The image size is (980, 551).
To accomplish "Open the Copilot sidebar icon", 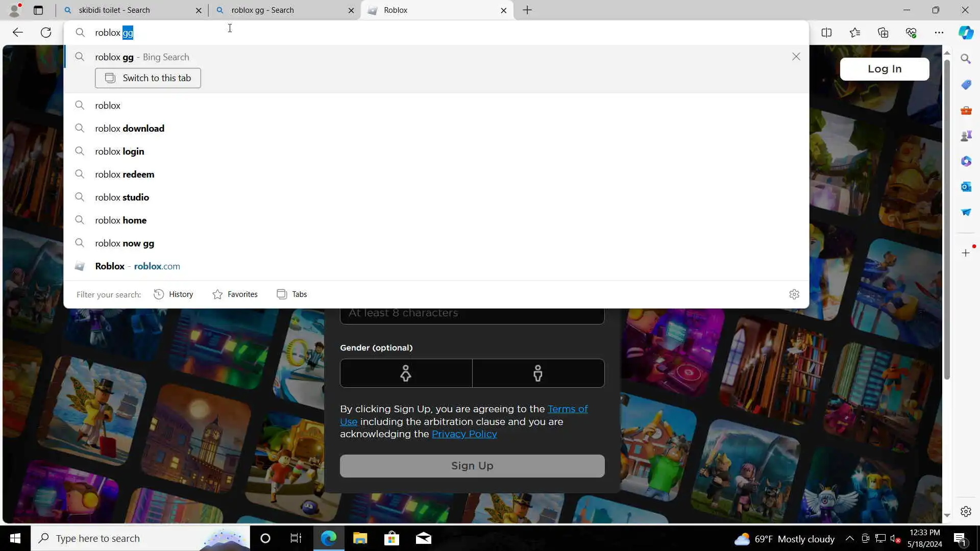I will click(x=966, y=33).
